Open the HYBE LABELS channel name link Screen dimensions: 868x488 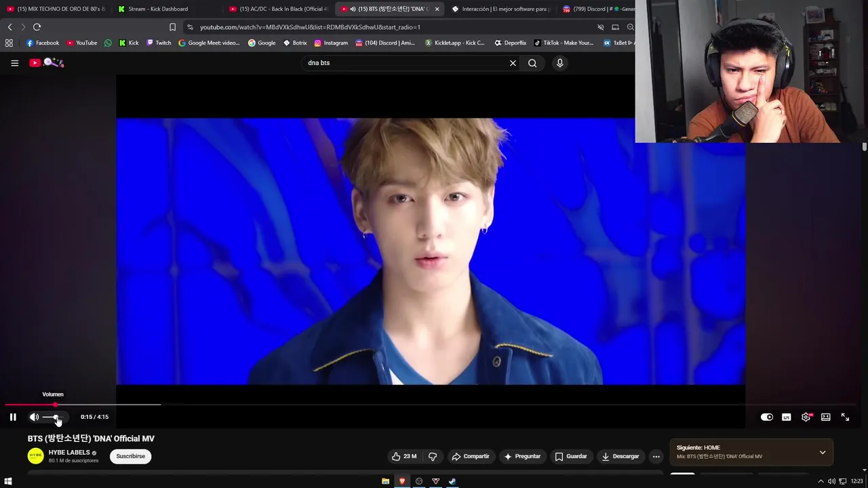[x=69, y=452]
